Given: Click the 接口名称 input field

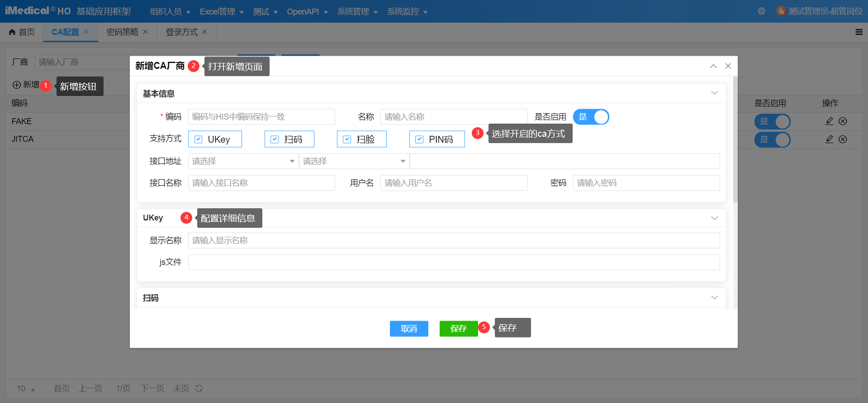Looking at the screenshot, I should [x=261, y=183].
